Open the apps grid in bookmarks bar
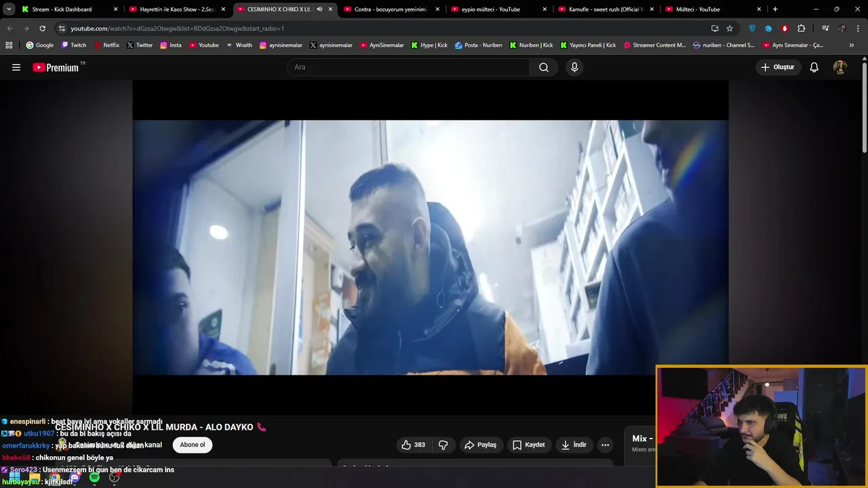 pos(9,45)
